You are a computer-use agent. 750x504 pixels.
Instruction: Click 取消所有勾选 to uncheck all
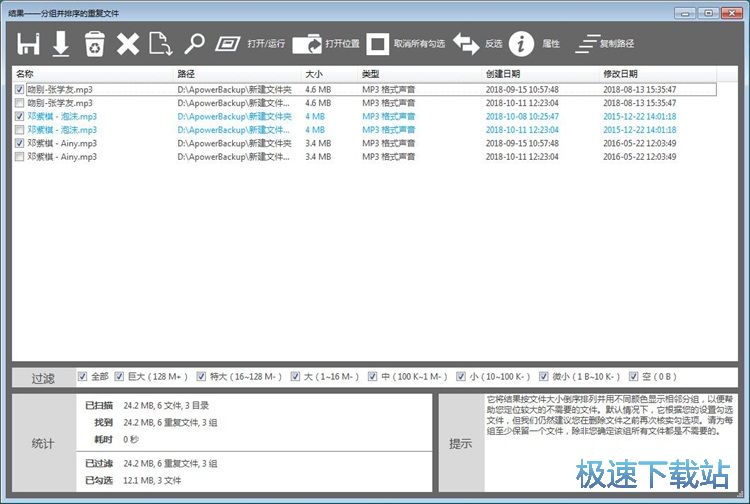[377, 44]
